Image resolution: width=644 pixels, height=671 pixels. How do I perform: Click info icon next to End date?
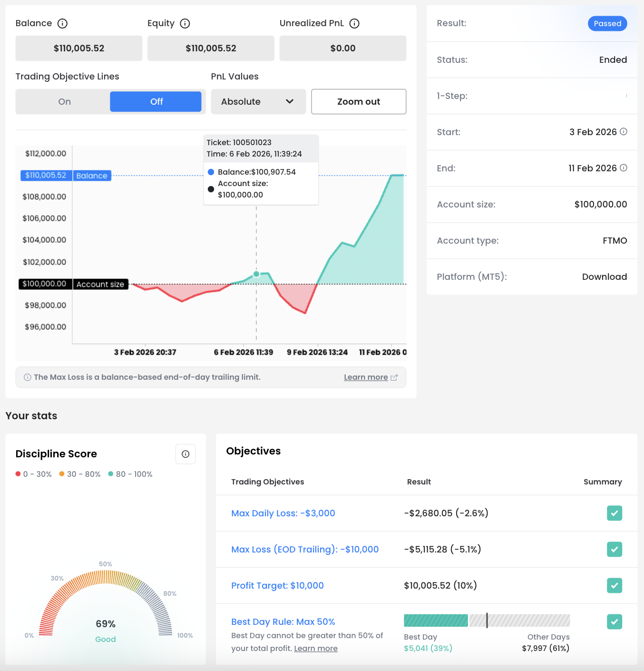(624, 168)
